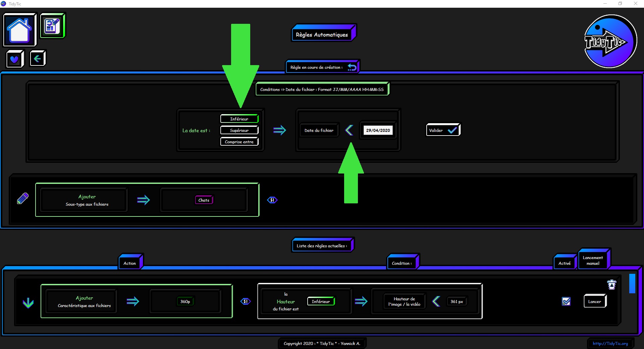
Task: Click the Date du fichier box
Action: coord(319,130)
